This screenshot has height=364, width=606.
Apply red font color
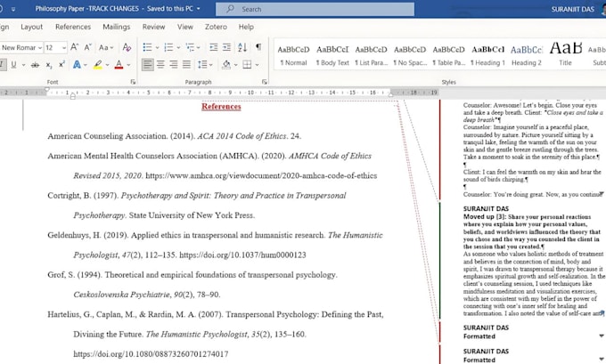point(119,64)
